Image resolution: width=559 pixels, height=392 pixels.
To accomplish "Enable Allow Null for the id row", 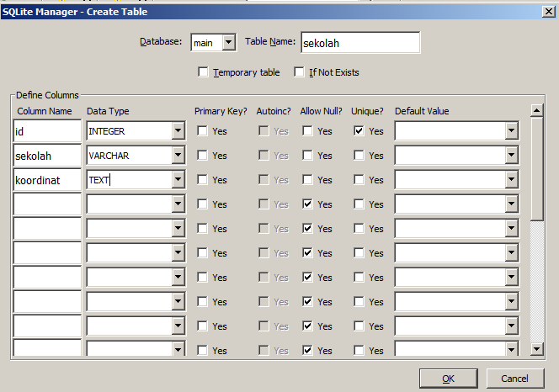I will pos(307,130).
